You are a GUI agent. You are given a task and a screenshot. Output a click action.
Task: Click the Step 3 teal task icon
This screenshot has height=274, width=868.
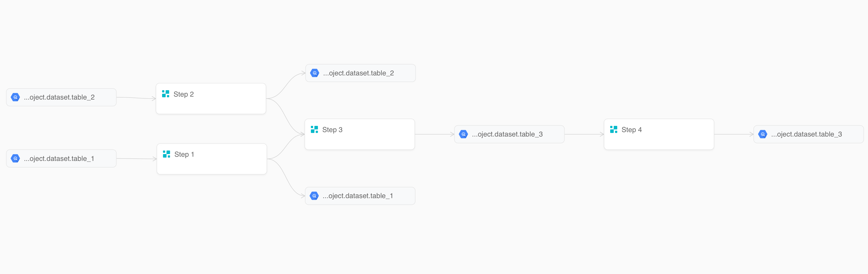click(314, 129)
